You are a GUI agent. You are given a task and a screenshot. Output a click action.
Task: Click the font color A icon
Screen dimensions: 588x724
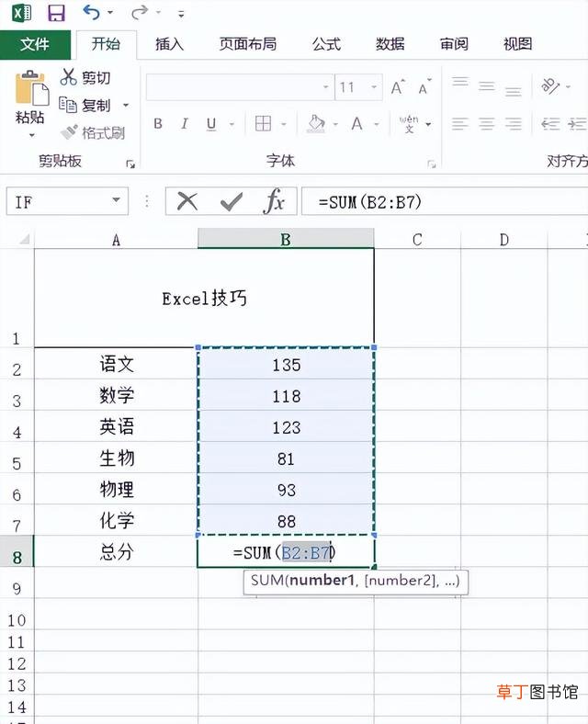356,124
